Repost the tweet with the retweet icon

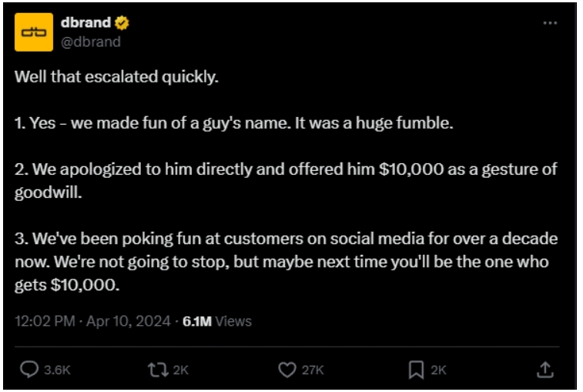158,370
